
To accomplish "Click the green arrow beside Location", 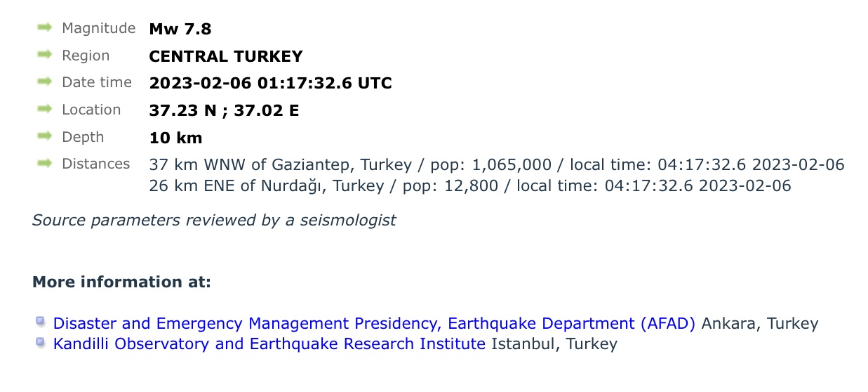I will (x=45, y=109).
